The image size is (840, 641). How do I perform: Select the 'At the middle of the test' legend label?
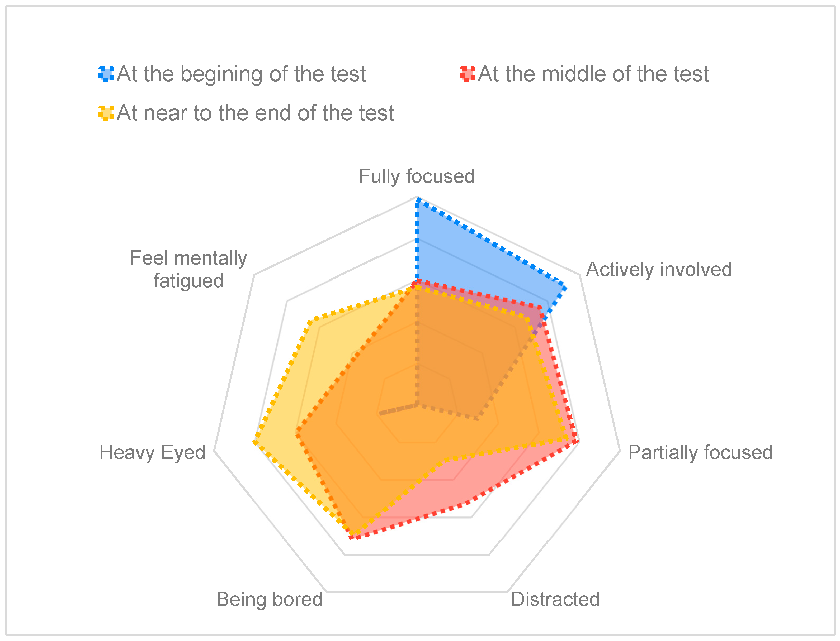pyautogui.click(x=593, y=74)
